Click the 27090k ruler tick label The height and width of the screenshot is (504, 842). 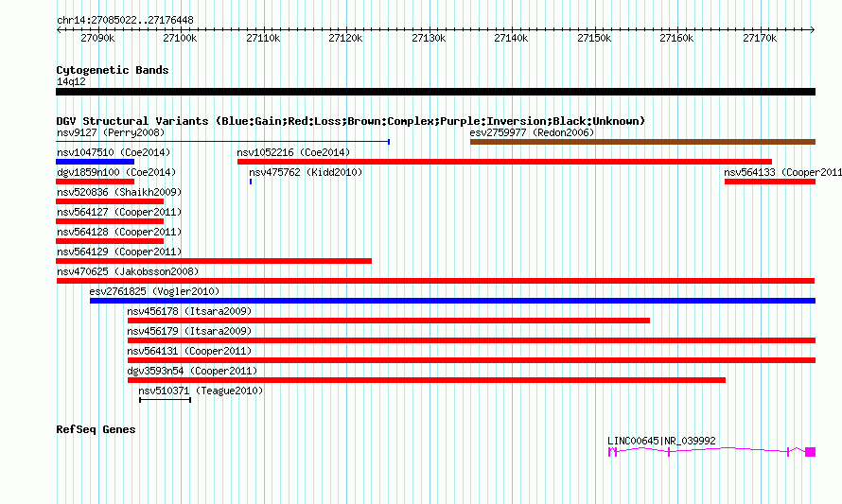[97, 38]
